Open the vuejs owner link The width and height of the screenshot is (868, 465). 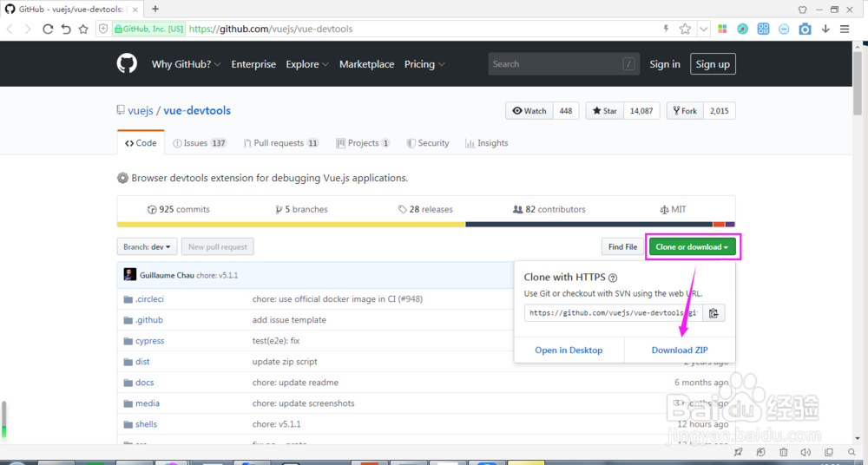[141, 111]
